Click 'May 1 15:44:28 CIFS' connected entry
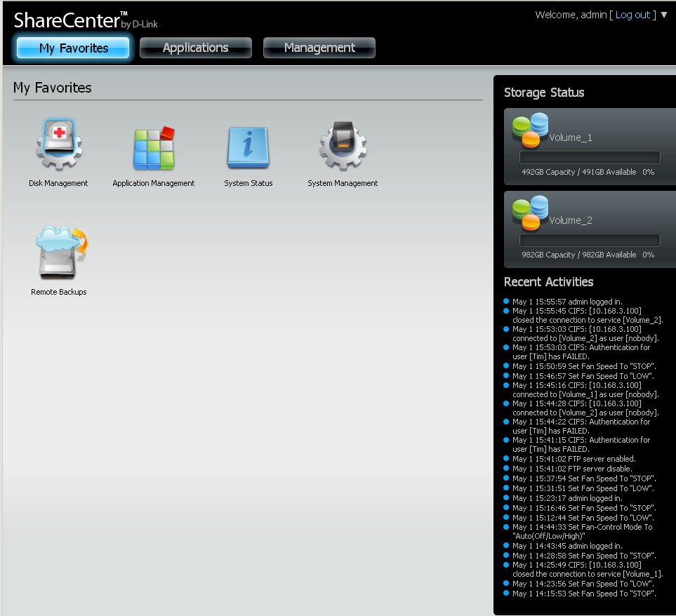Image resolution: width=676 pixels, height=616 pixels. click(x=585, y=408)
